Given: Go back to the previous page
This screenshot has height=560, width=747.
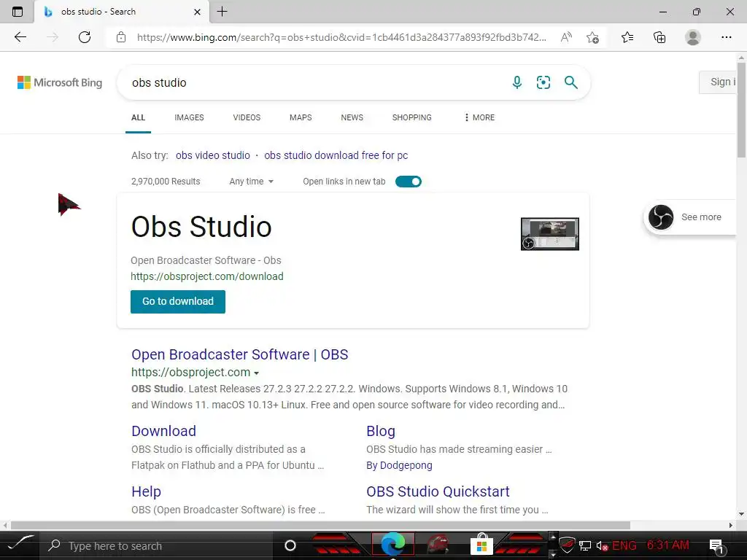Looking at the screenshot, I should pyautogui.click(x=20, y=37).
